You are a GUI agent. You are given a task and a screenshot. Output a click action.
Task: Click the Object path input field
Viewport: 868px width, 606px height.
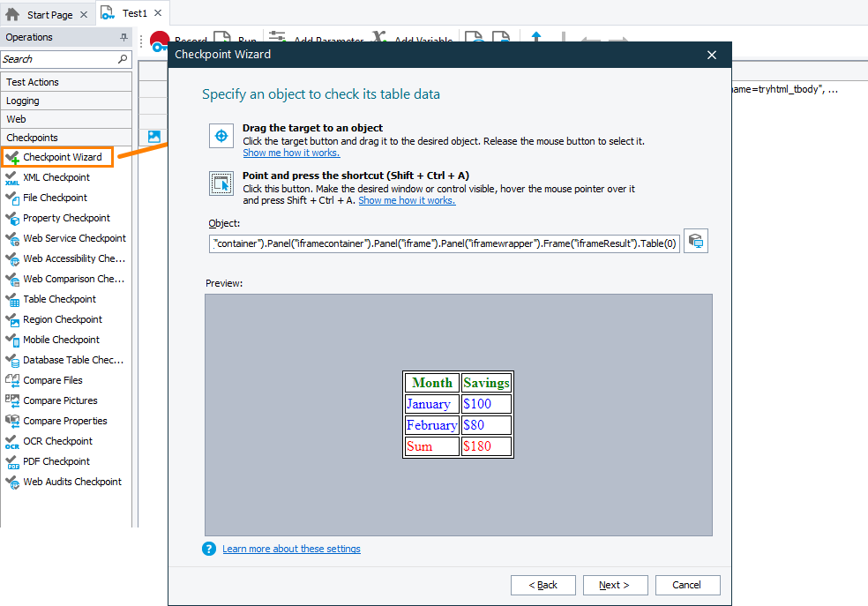point(445,243)
